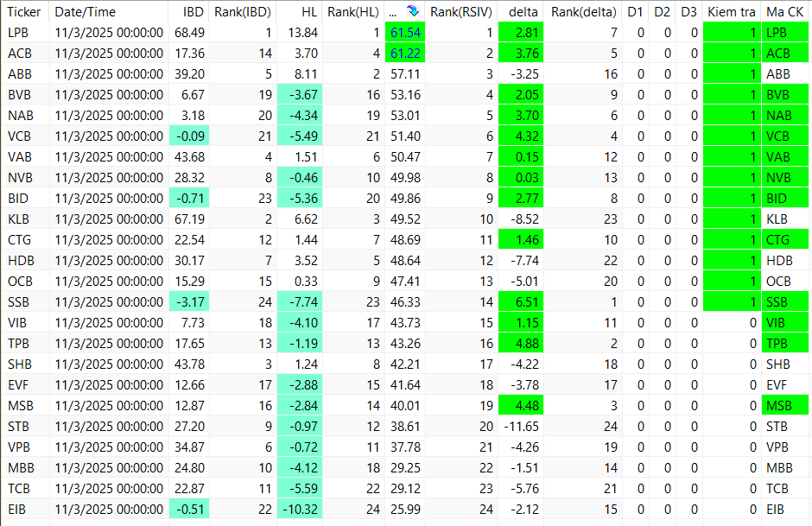Image resolution: width=812 pixels, height=526 pixels.
Task: Click the Rank(delta) column header
Action: pos(584,11)
